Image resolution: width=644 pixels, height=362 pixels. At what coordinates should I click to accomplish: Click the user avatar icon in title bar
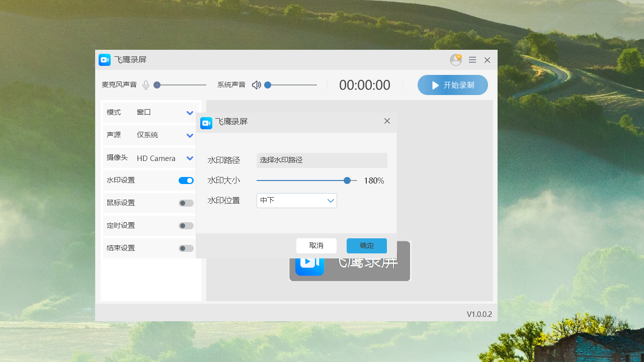(x=455, y=59)
